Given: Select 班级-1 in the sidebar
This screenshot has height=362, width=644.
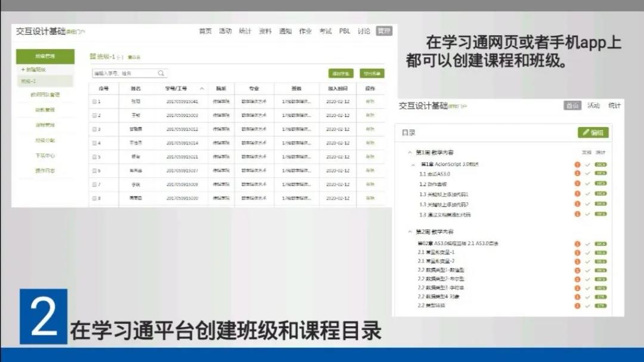Looking at the screenshot, I should coord(45,81).
